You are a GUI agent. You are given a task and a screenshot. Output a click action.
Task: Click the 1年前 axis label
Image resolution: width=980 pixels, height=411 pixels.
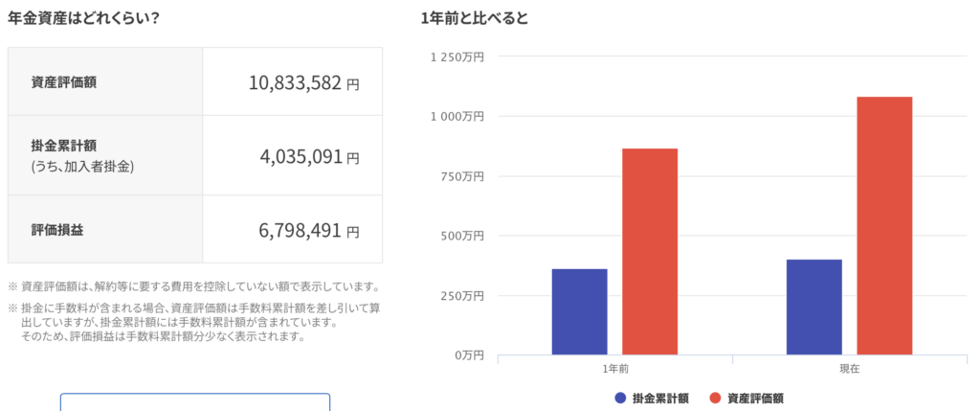pos(615,368)
